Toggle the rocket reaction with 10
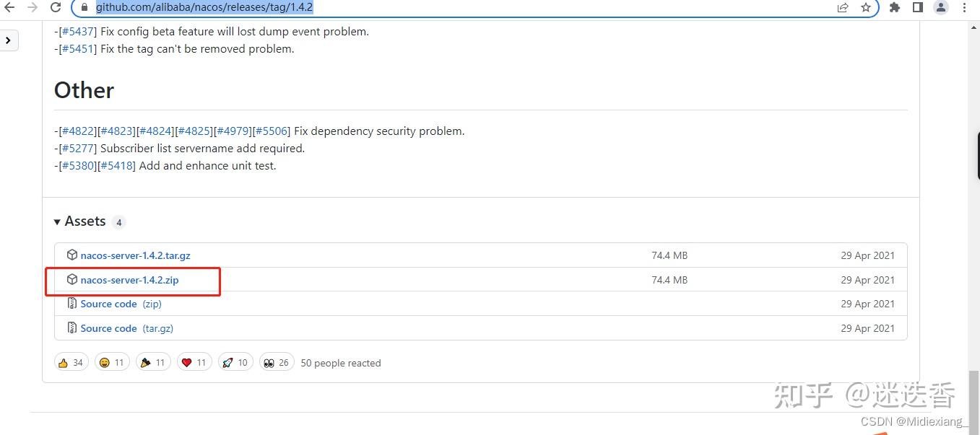This screenshot has width=980, height=435. coord(235,362)
